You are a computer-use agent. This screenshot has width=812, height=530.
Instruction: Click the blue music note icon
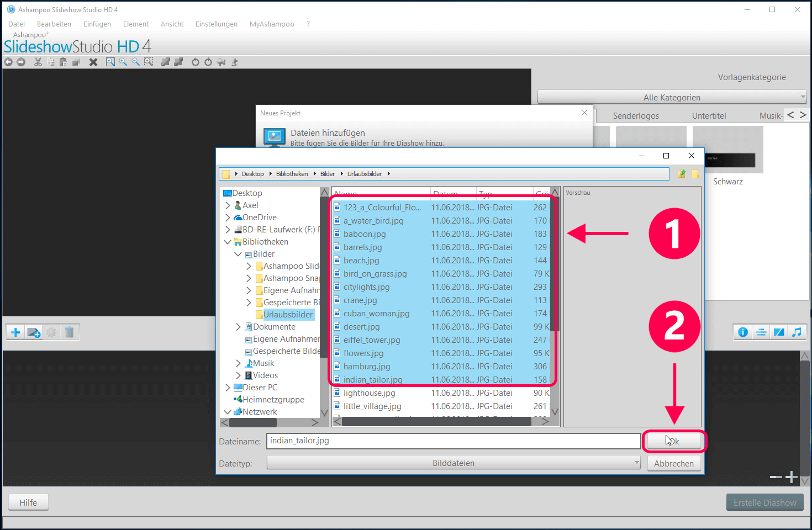(797, 332)
